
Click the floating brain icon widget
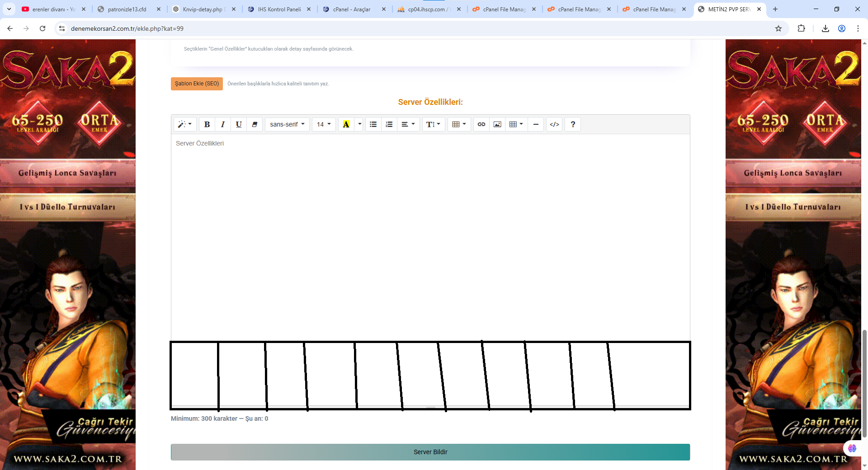[852, 448]
